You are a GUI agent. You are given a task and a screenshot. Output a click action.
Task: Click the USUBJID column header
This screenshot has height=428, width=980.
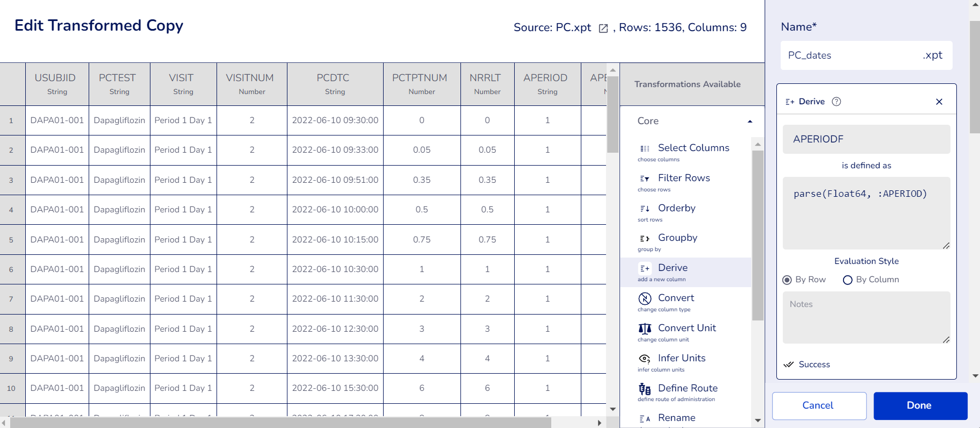57,84
